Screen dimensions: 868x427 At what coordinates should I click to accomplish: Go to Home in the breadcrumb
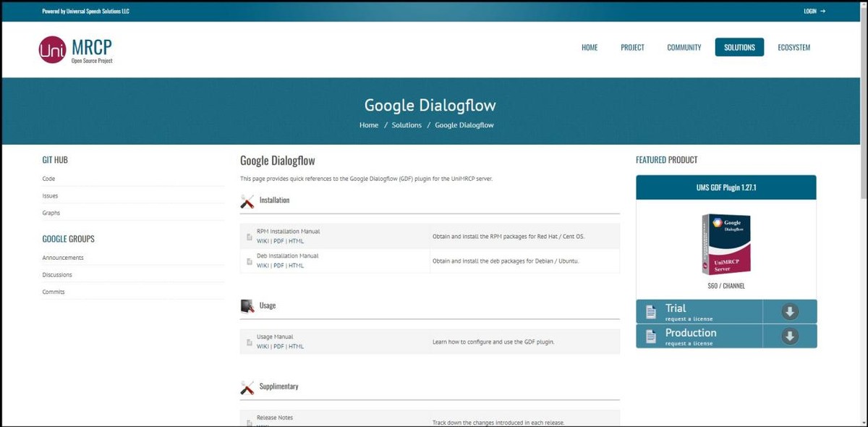click(x=369, y=125)
